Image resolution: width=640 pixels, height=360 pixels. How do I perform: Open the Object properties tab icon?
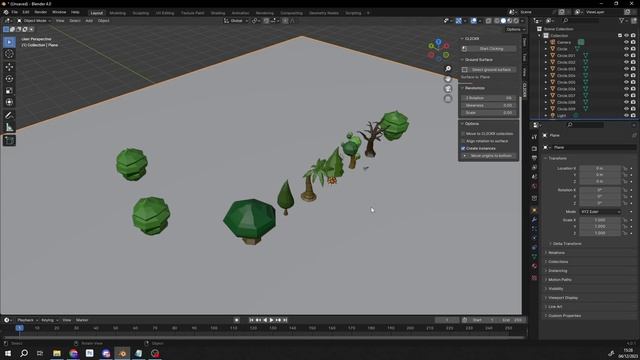(534, 211)
